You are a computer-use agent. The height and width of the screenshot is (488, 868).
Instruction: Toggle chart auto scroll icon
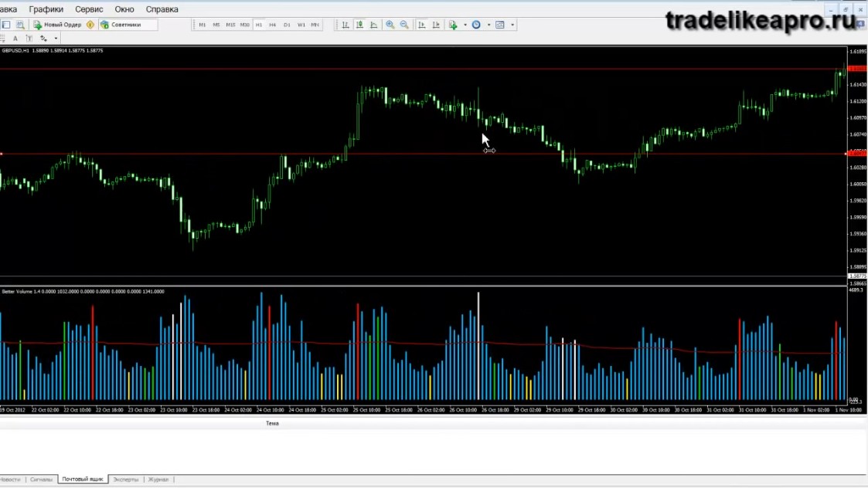point(422,25)
